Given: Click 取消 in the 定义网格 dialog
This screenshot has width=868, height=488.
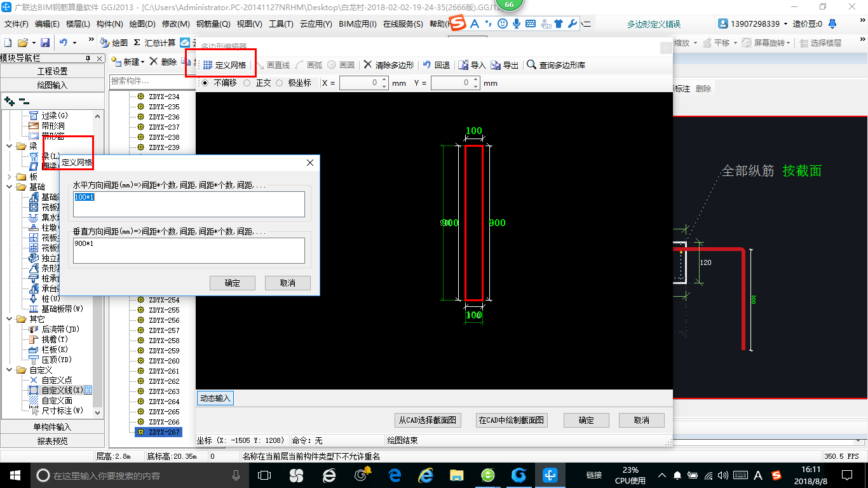Looking at the screenshot, I should (x=288, y=283).
